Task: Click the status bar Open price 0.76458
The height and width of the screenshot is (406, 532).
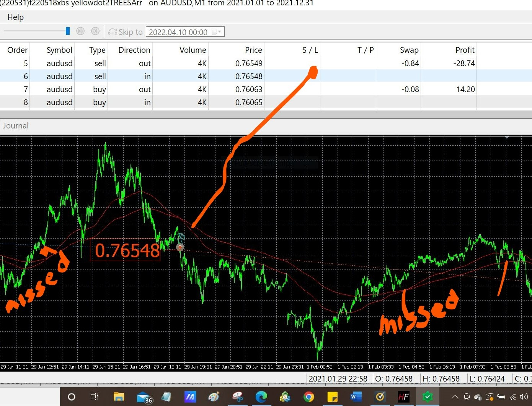Action: 394,379
